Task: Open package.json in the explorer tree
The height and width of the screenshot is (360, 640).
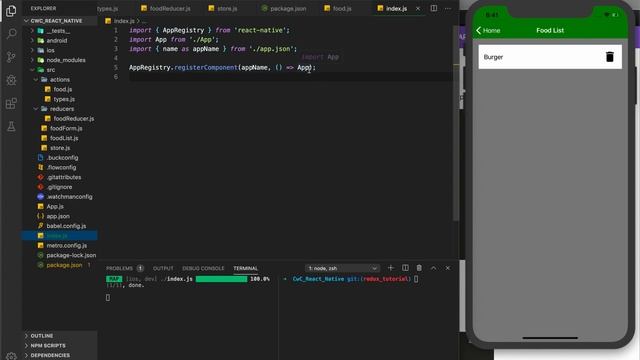Action: 64,265
